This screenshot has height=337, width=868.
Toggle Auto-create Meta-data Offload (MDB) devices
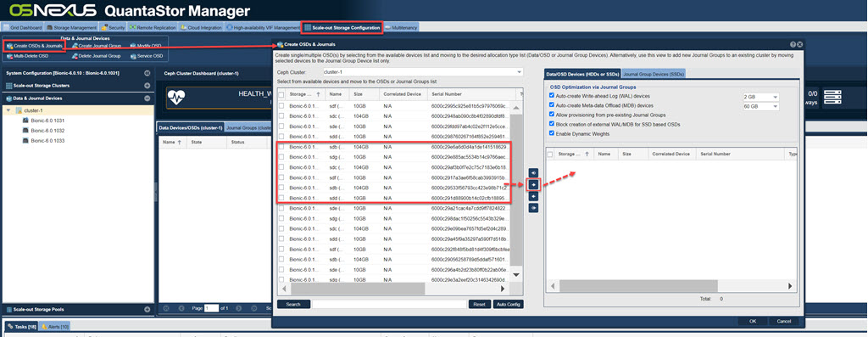point(551,104)
